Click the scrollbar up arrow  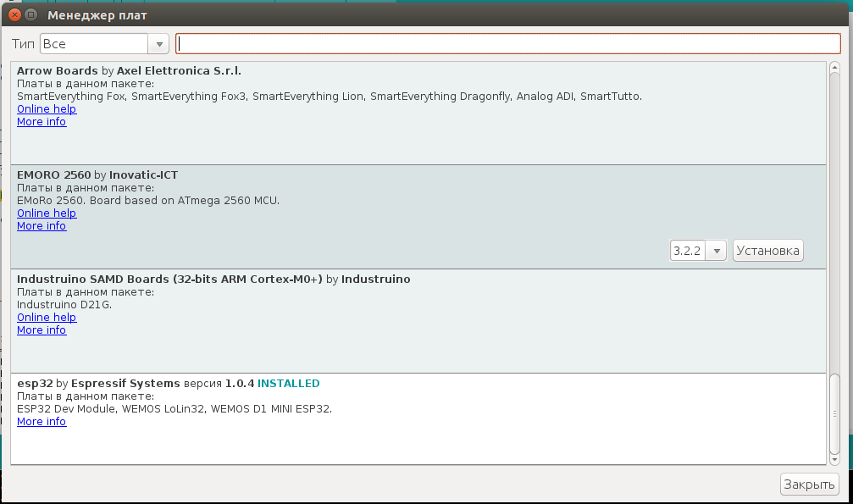click(834, 69)
